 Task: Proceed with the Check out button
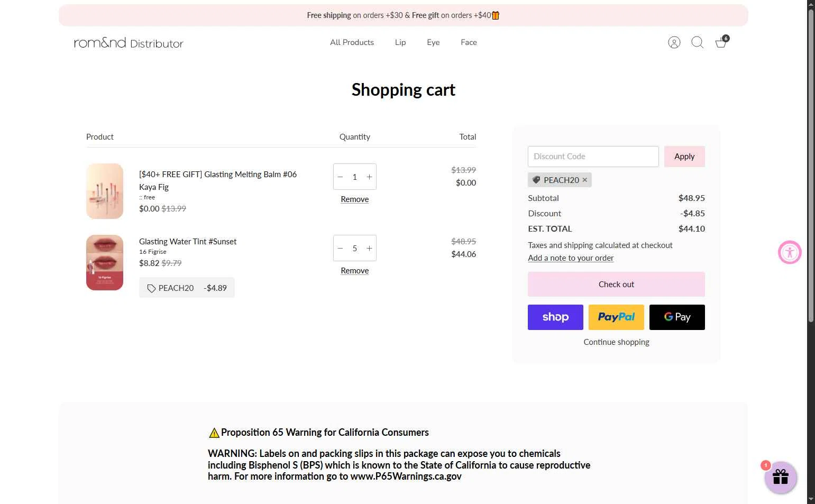pyautogui.click(x=616, y=285)
